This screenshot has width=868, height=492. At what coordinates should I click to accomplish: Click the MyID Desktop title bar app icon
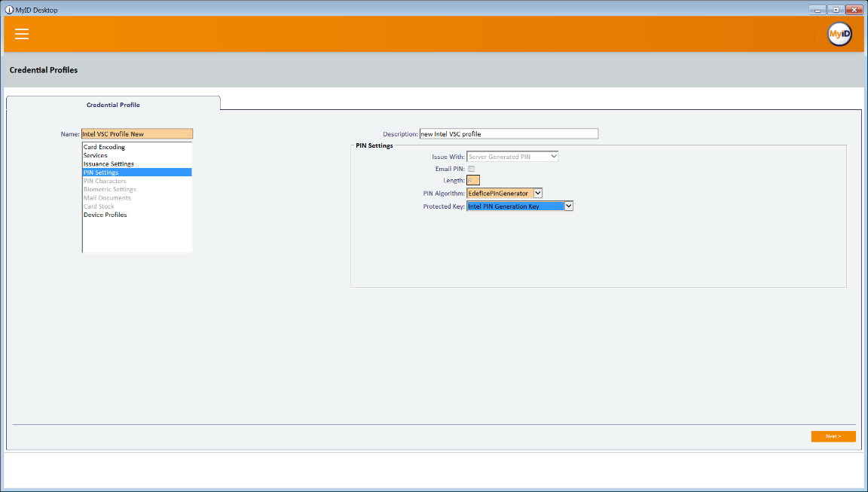coord(9,10)
